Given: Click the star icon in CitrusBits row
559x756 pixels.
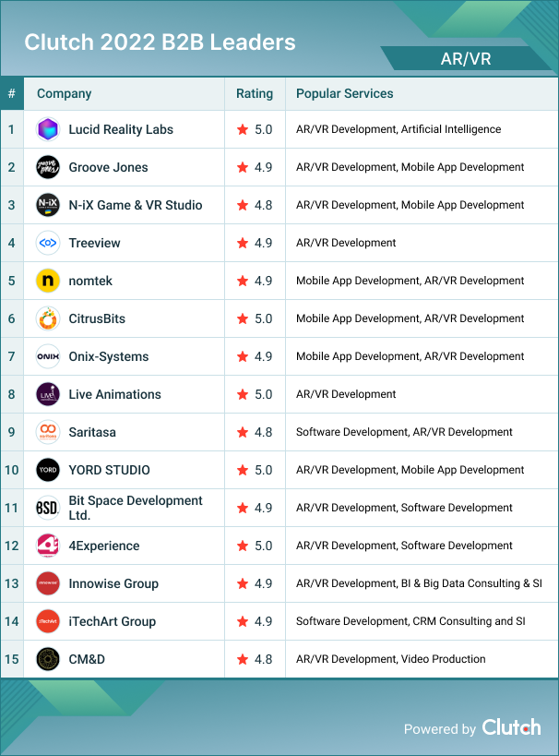Looking at the screenshot, I should point(243,318).
